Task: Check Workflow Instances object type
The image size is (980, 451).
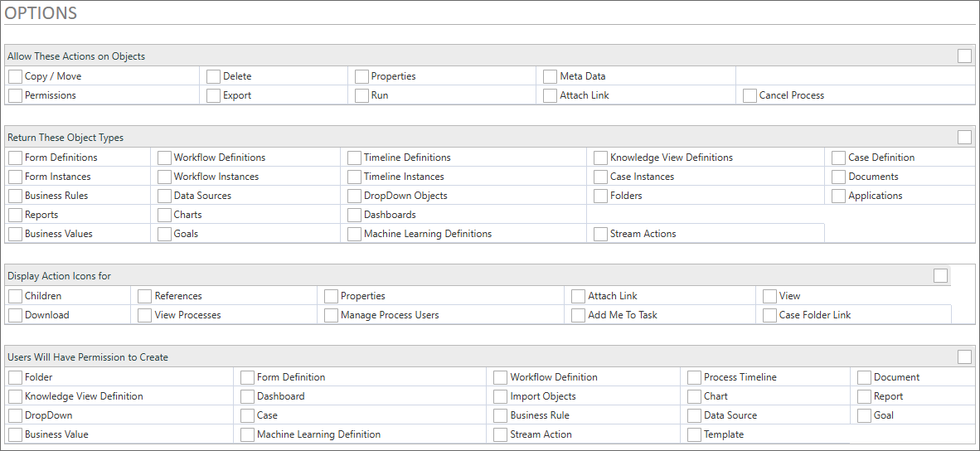Action: (165, 177)
